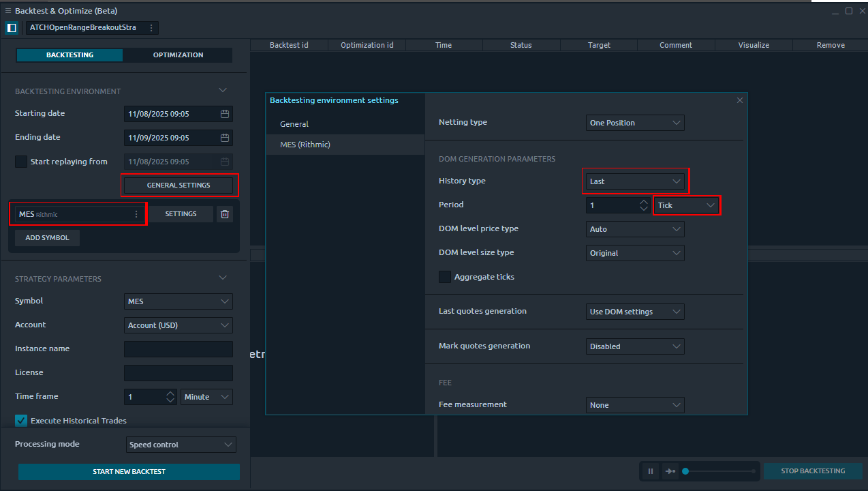Open MES Rithmic symbol three-dot menu

point(136,214)
